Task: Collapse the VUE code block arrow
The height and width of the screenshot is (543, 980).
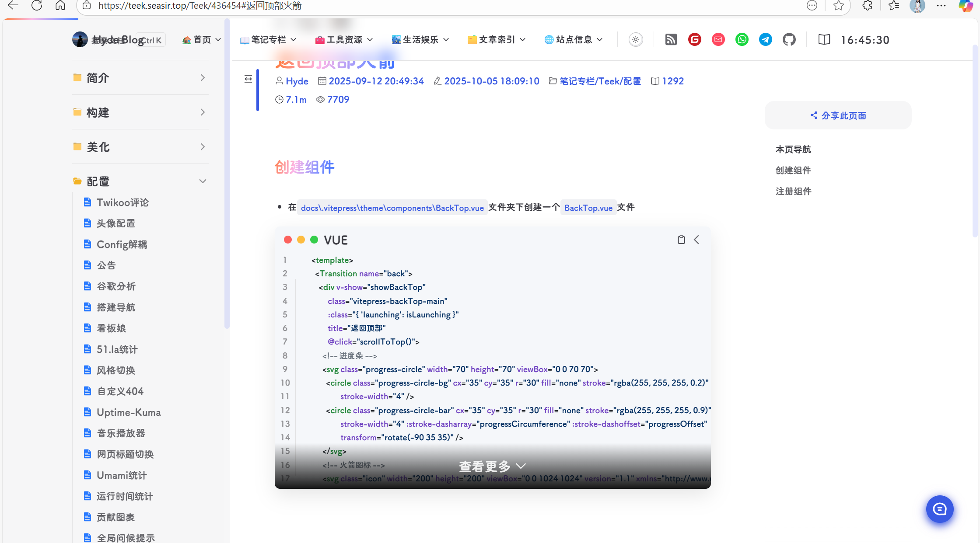Action: [696, 240]
